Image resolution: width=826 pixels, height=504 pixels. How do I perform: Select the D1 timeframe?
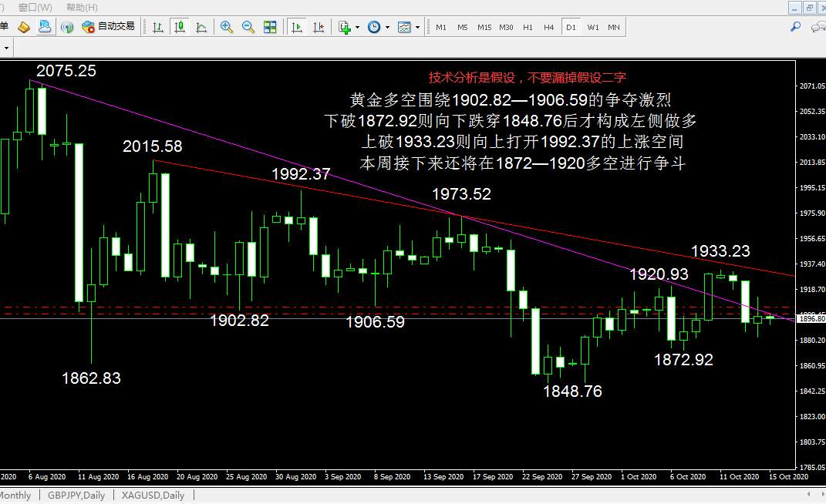(571, 28)
